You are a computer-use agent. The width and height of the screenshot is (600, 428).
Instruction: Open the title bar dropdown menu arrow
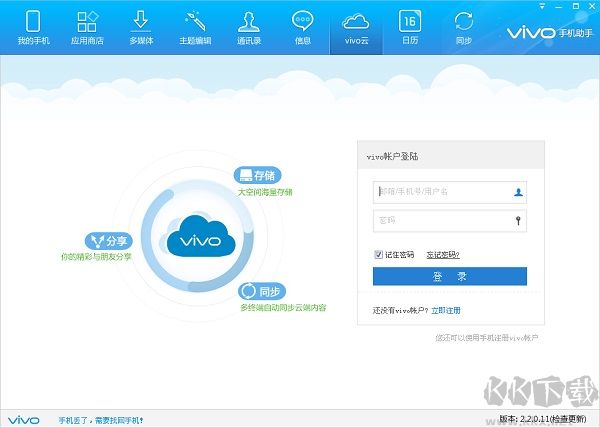(x=542, y=7)
